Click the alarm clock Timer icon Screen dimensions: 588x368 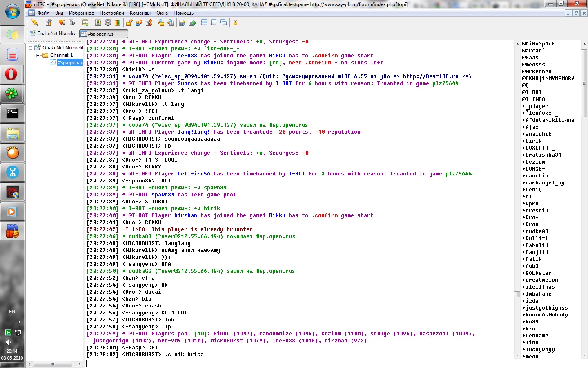click(x=108, y=22)
